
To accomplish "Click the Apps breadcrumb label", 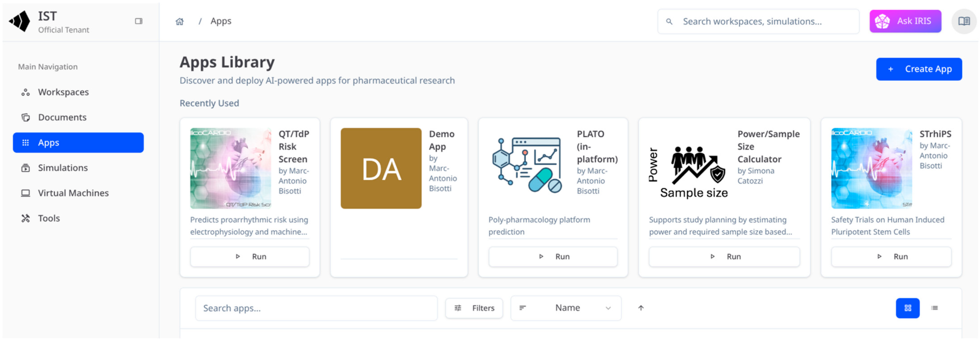I will (221, 21).
